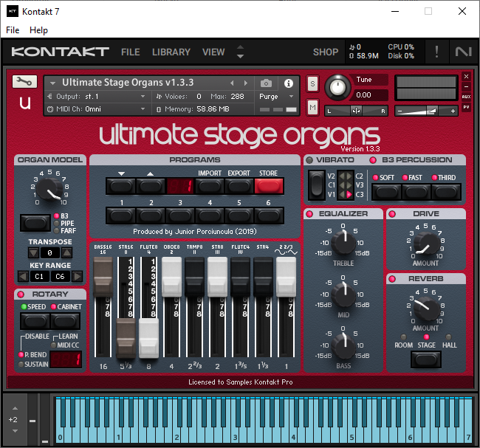Open Kontakt FILE menu
The width and height of the screenshot is (480, 448).
131,52
